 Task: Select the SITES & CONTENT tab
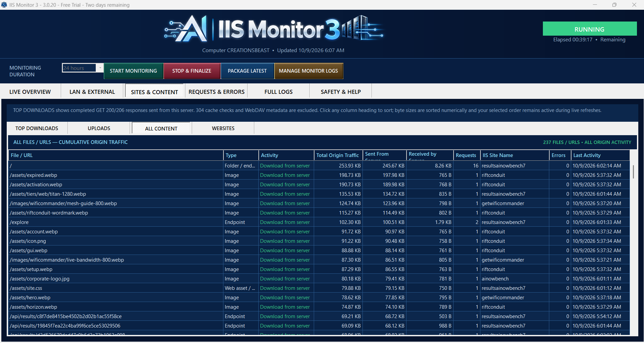coord(155,92)
